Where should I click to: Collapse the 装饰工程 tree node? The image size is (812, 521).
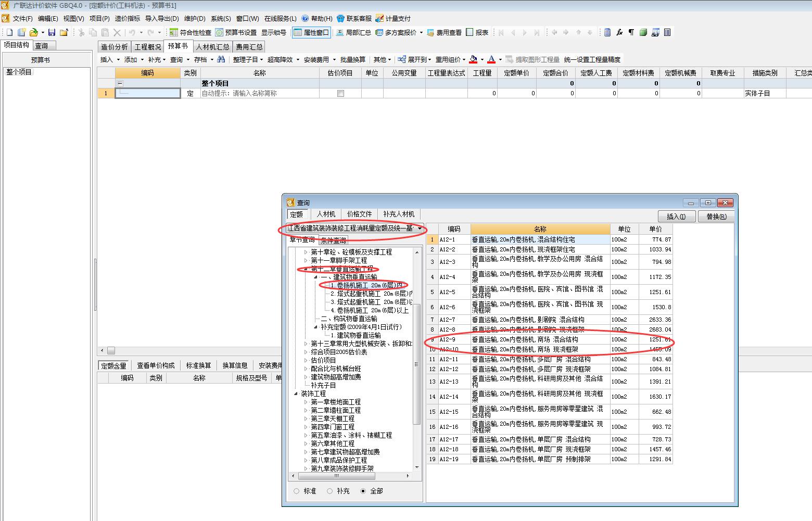click(x=296, y=393)
